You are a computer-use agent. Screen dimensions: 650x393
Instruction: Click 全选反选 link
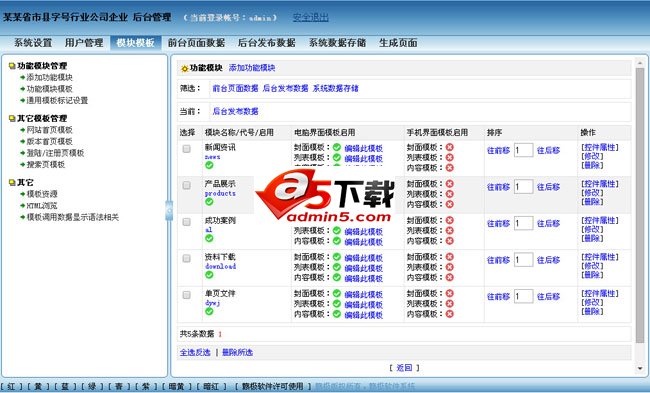(x=195, y=352)
